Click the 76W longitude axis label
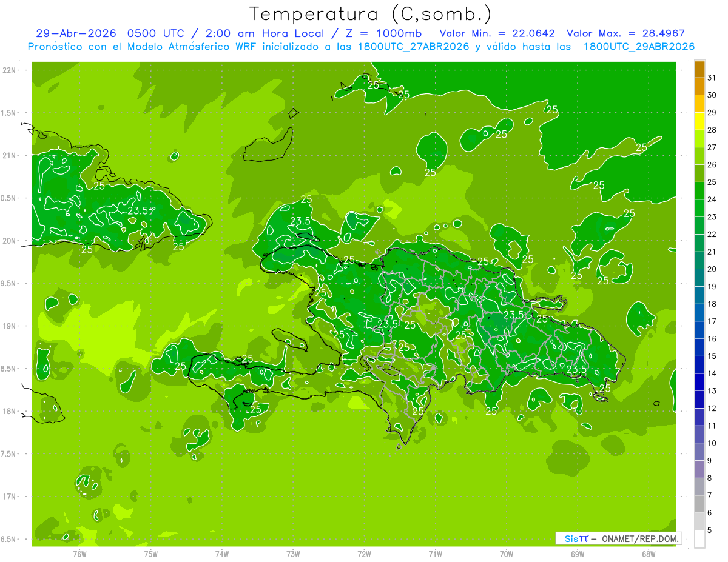 [x=79, y=554]
